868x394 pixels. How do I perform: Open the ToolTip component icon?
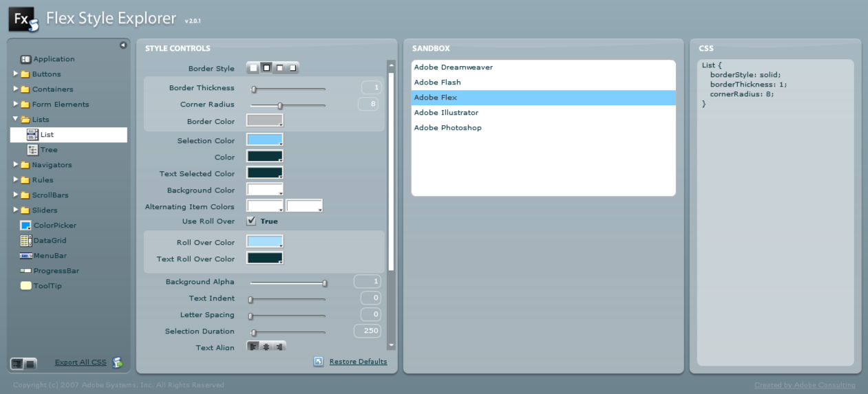tap(26, 286)
